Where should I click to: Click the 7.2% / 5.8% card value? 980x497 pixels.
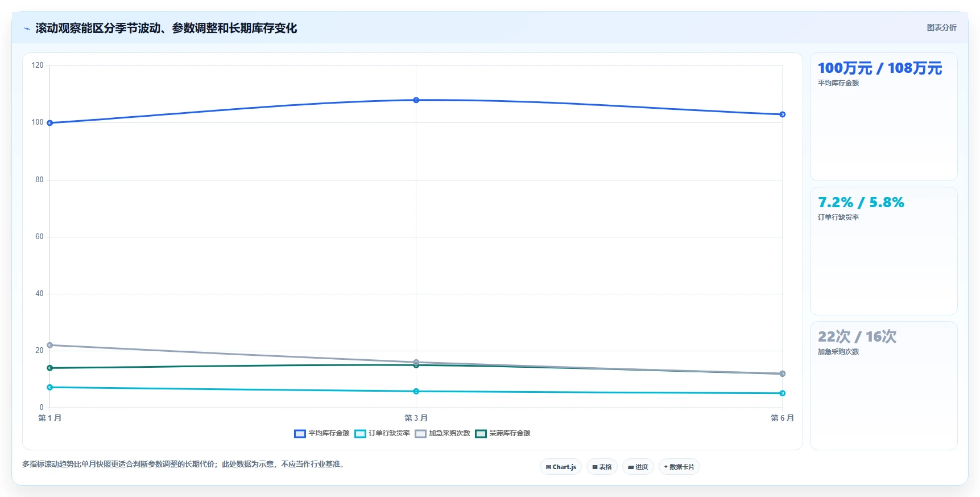pyautogui.click(x=861, y=203)
